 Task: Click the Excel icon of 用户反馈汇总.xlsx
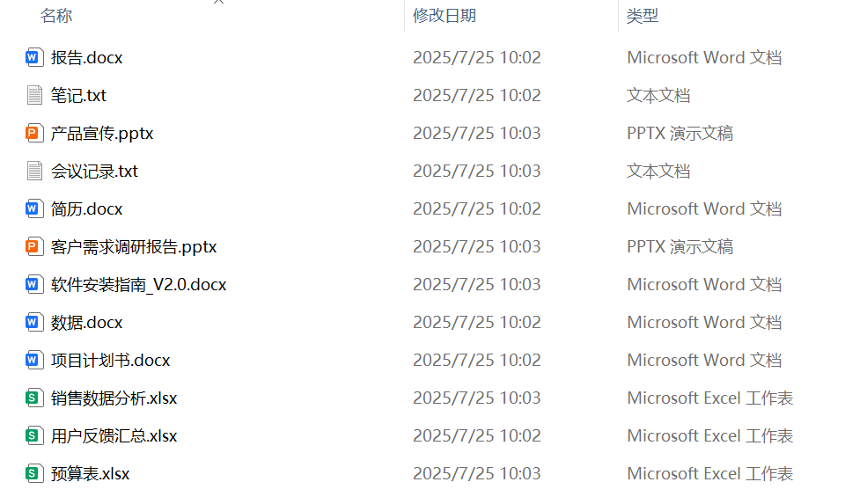(x=34, y=436)
